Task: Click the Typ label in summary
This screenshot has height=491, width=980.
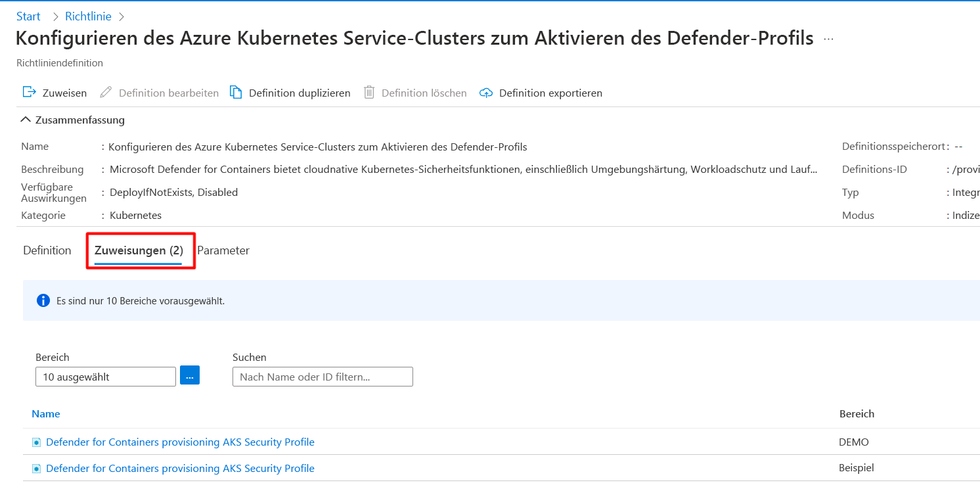Action: [x=851, y=193]
